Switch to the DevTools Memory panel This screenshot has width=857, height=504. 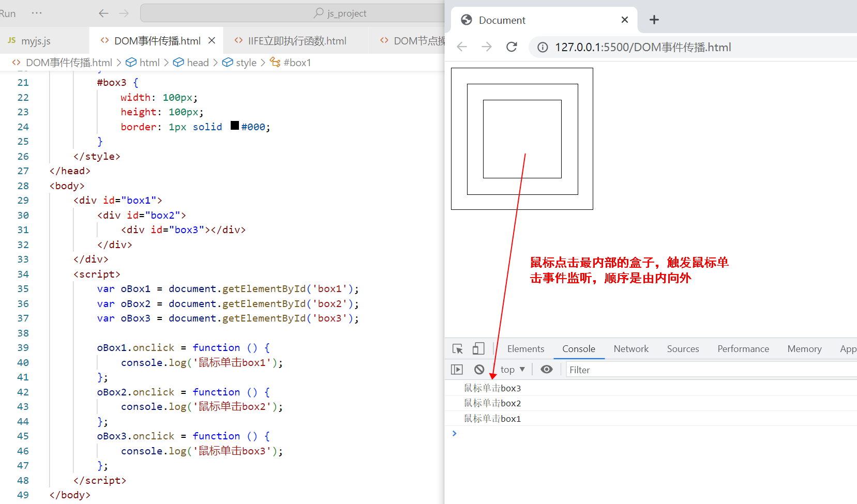tap(804, 349)
